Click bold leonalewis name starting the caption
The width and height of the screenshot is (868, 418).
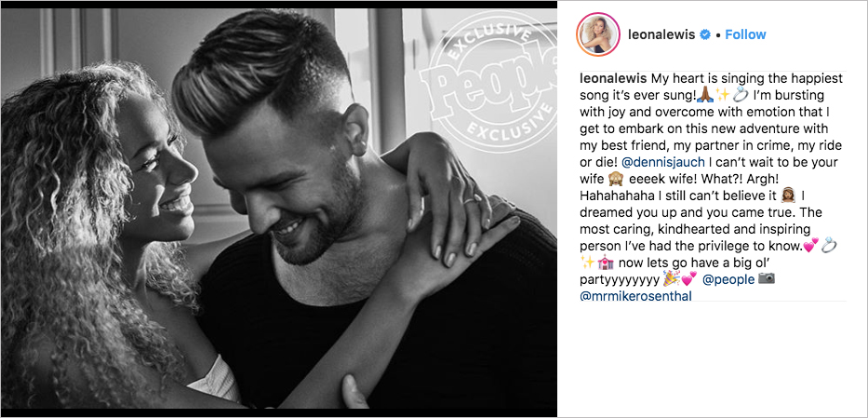pos(613,77)
